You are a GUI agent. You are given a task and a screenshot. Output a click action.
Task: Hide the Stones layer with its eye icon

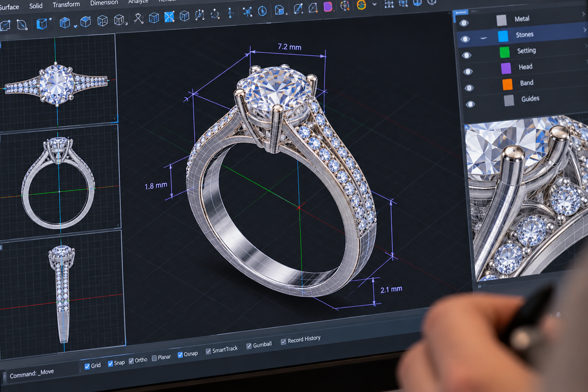point(465,39)
